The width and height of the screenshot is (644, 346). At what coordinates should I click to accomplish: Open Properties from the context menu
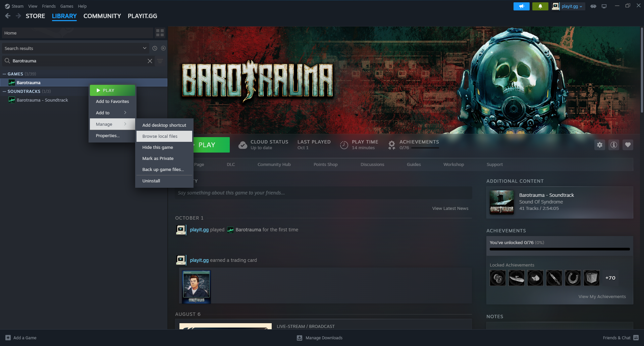coord(112,135)
